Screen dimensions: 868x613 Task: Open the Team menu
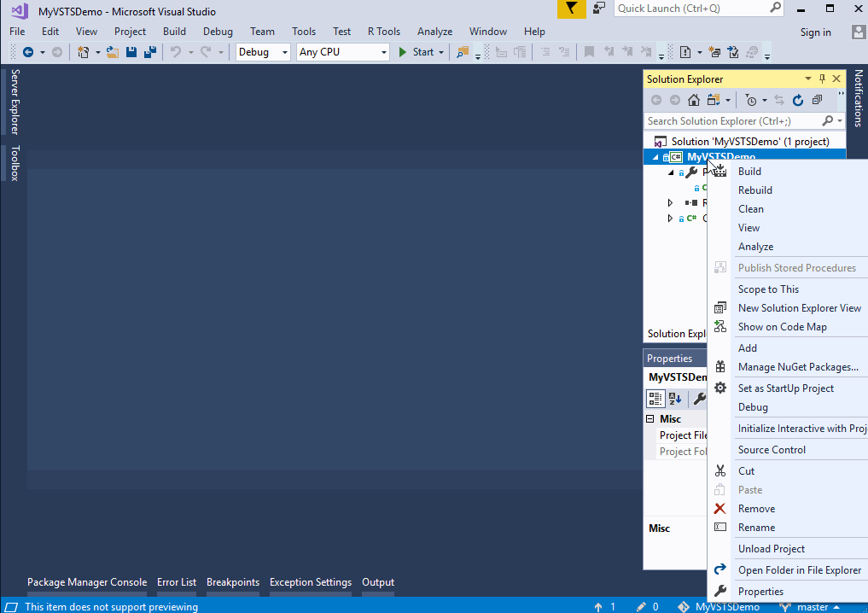(262, 32)
